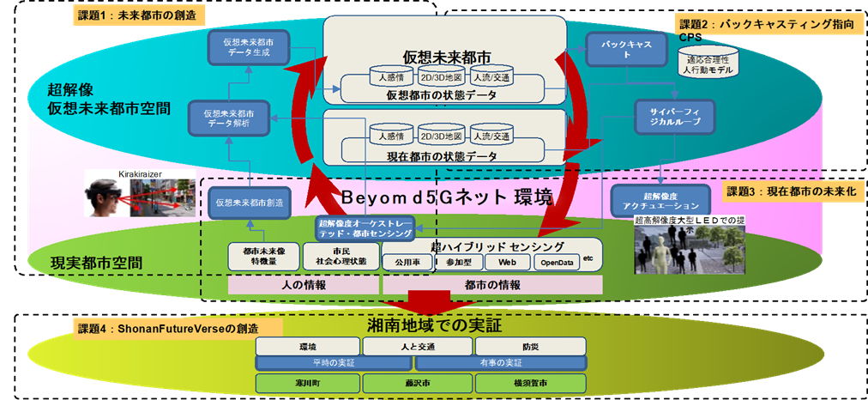Select 2D/3D地図 cylinder above 現在都市の状態データ

440,135
